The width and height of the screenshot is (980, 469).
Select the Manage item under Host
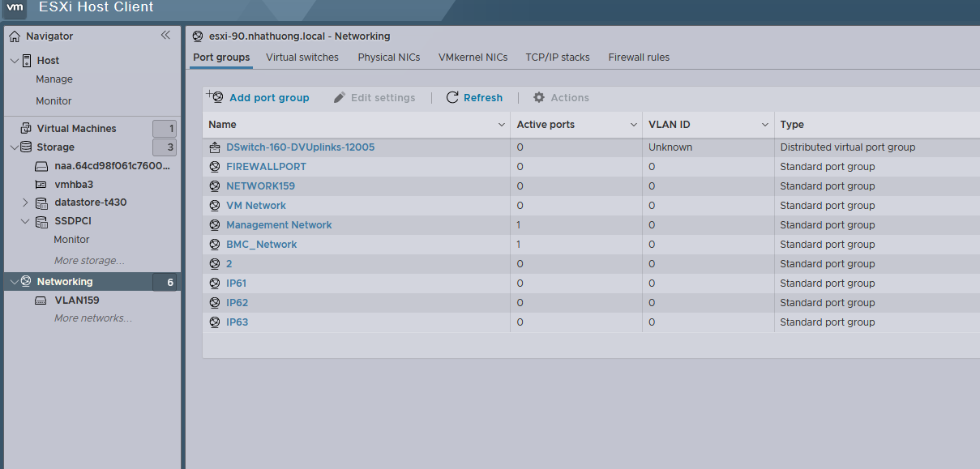point(54,79)
